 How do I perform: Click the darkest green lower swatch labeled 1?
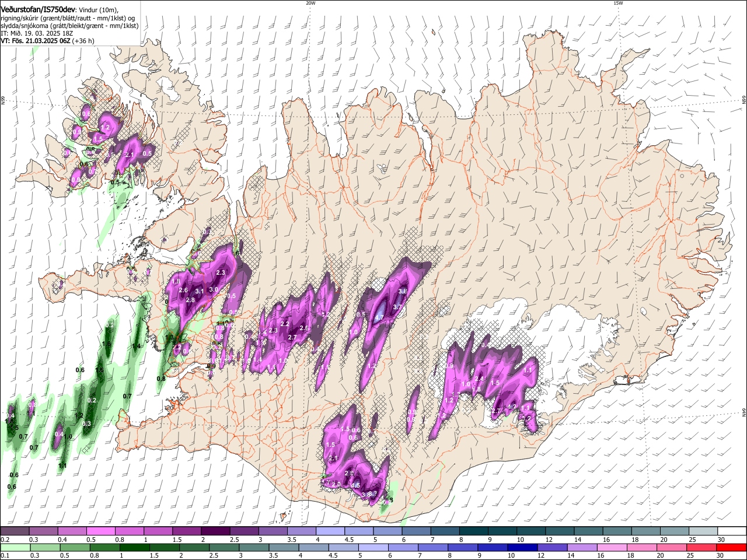[x=134, y=547]
